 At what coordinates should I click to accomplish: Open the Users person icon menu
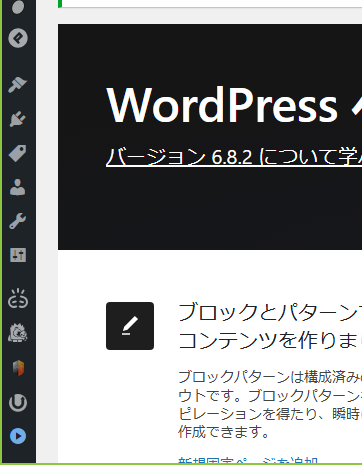coord(18,187)
